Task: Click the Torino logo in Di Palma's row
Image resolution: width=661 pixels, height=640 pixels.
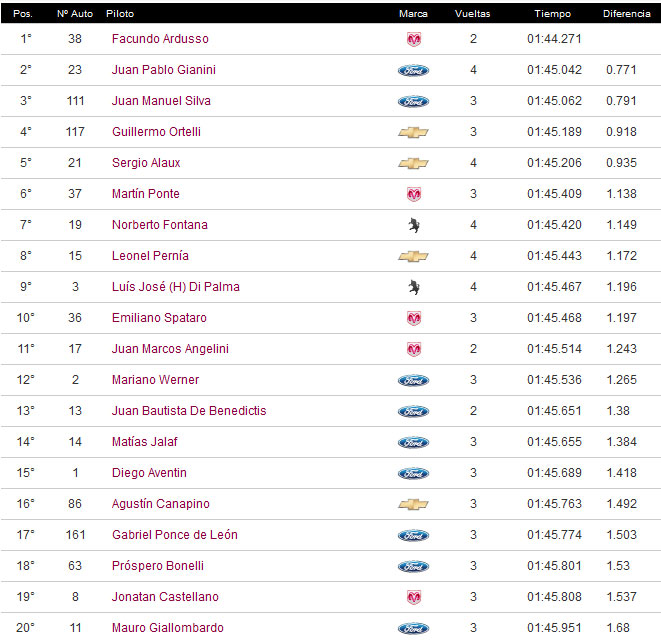Action: pos(413,287)
